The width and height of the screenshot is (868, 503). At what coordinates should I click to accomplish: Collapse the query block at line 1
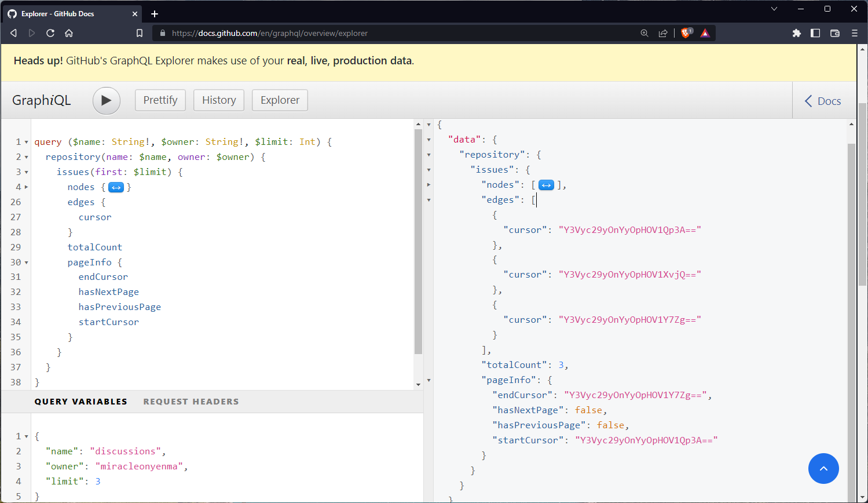(26, 142)
